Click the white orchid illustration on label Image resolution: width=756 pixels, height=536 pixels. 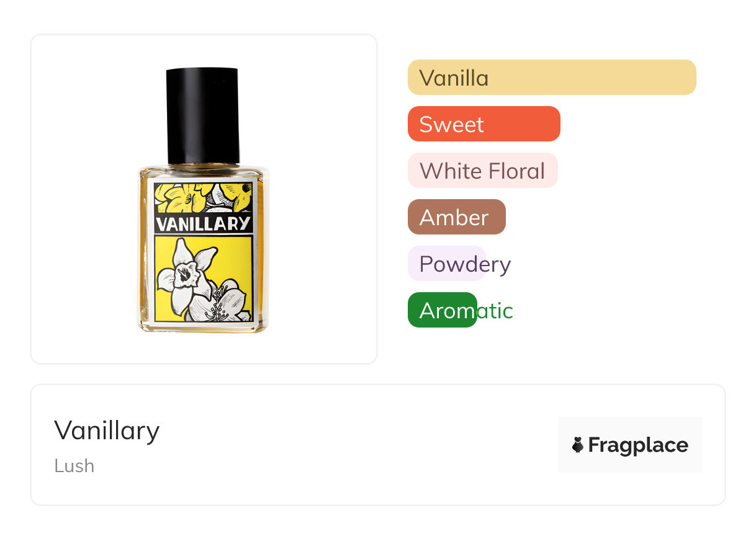(x=186, y=273)
